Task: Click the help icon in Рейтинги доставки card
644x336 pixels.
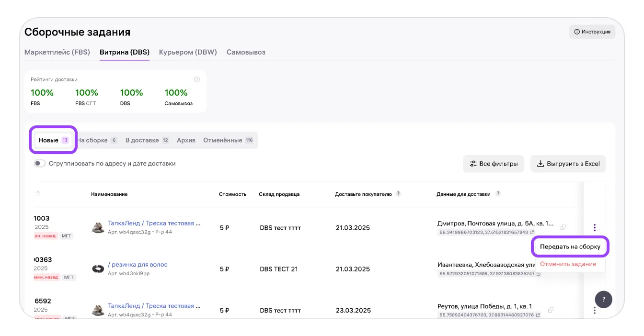Action: [x=196, y=79]
